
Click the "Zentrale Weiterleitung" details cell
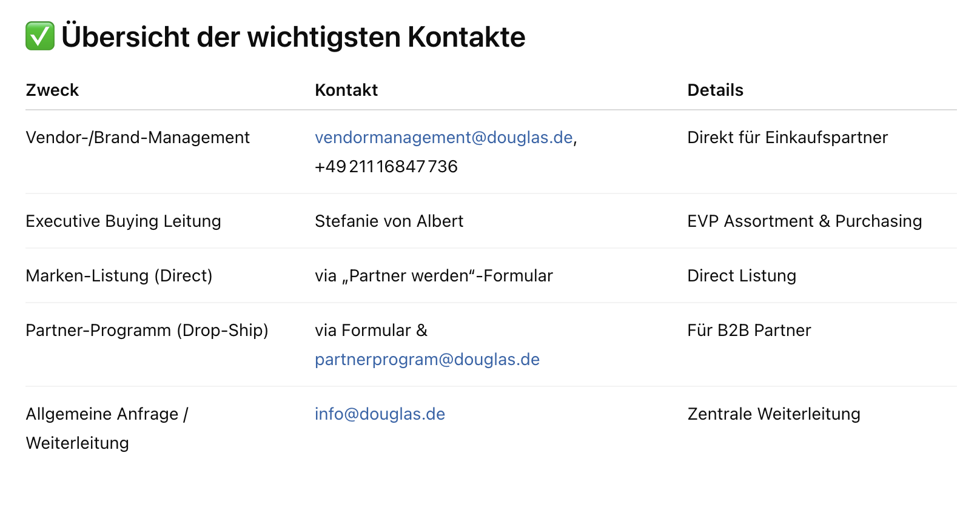point(774,414)
